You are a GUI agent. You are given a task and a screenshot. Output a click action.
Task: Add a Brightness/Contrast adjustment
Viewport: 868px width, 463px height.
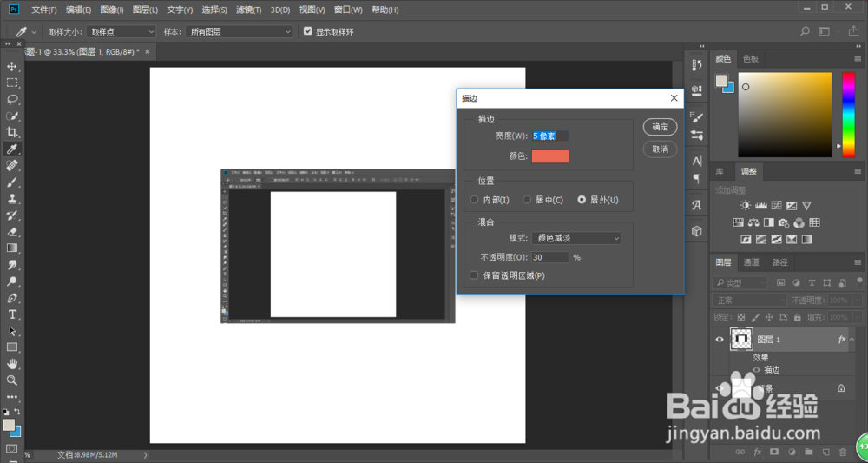pyautogui.click(x=746, y=206)
